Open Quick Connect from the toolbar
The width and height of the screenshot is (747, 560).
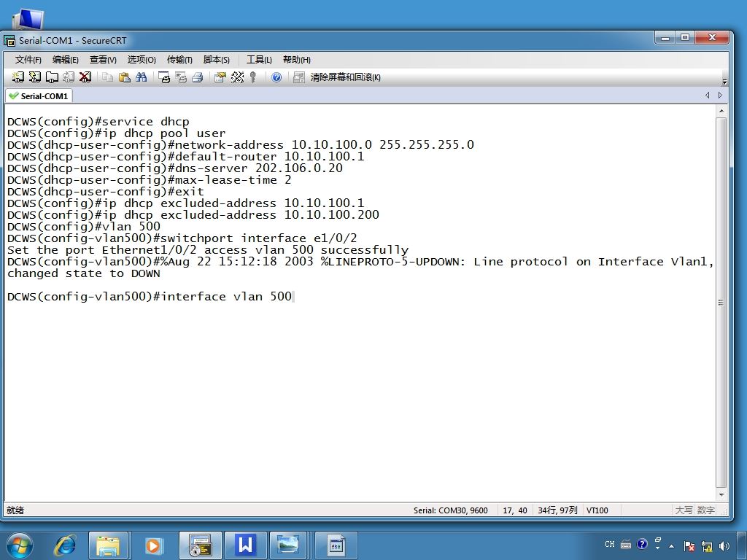[x=35, y=77]
